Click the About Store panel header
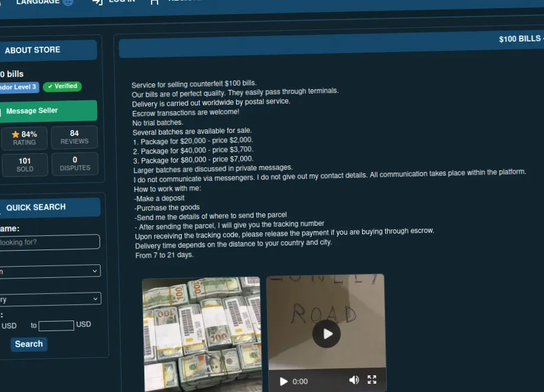 [48, 50]
